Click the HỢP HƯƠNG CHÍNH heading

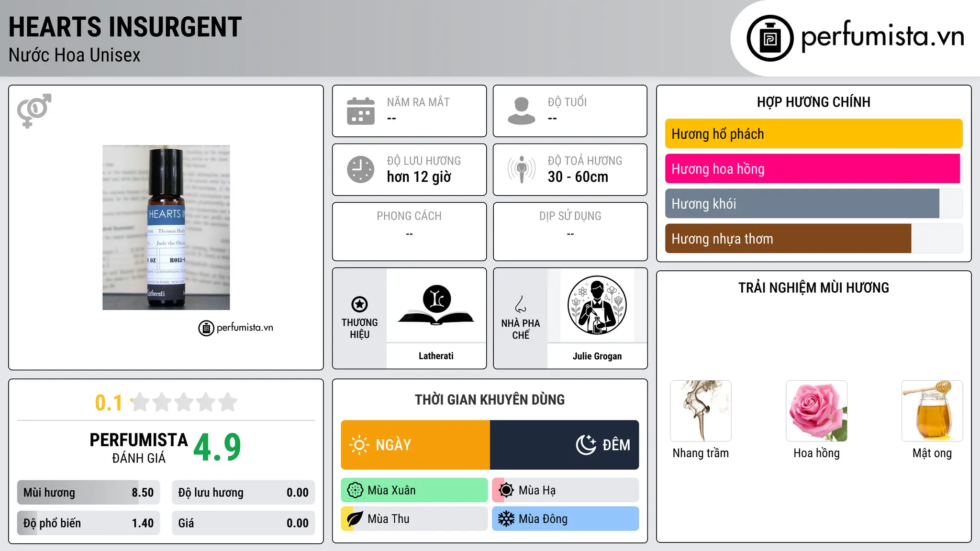point(813,102)
